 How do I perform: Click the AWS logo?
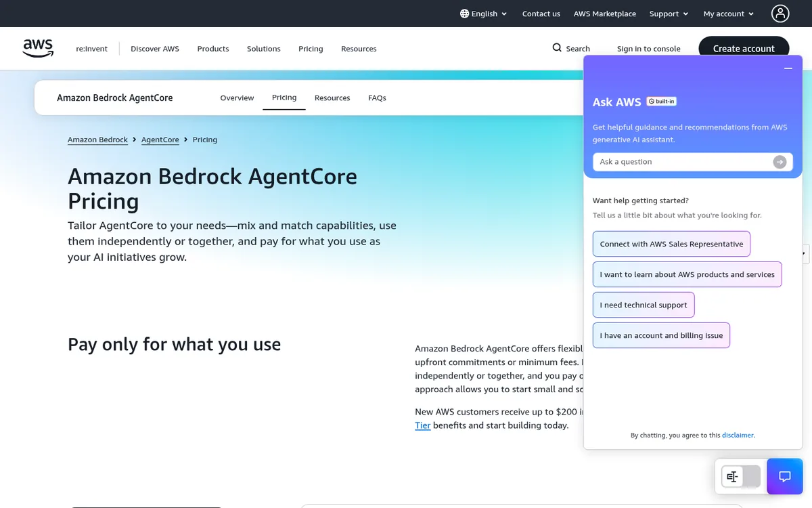point(38,48)
